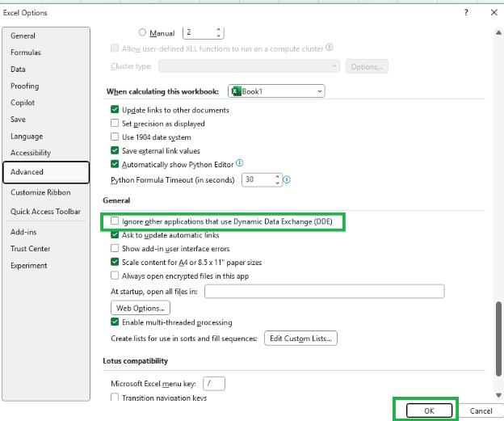Toggle Save external link values checkbox

tap(115, 150)
